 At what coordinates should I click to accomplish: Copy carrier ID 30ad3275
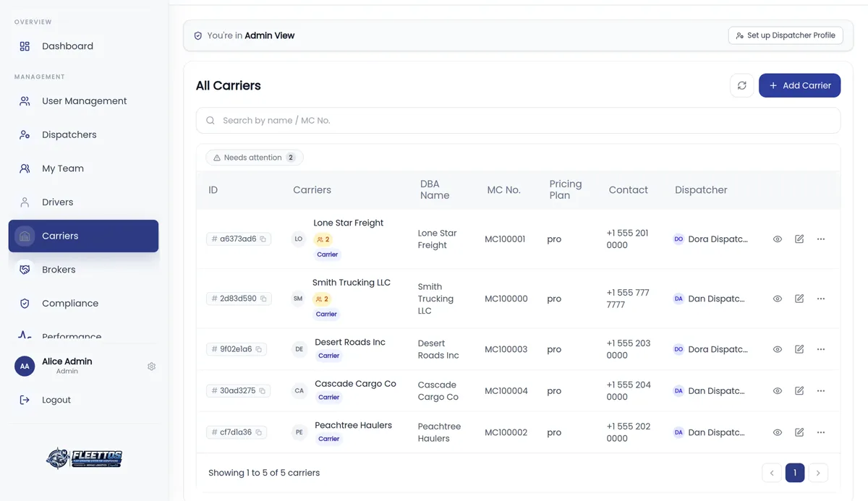263,391
